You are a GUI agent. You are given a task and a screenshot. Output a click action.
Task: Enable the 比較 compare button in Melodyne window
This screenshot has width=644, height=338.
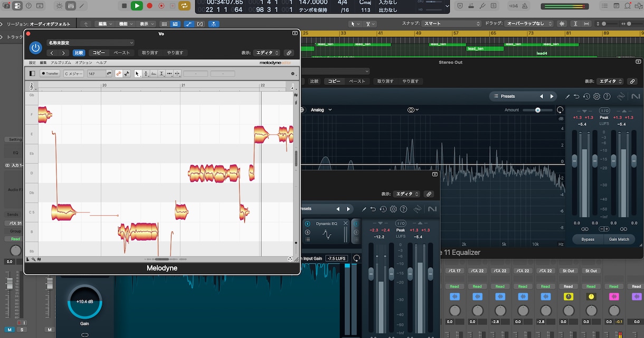pos(79,53)
